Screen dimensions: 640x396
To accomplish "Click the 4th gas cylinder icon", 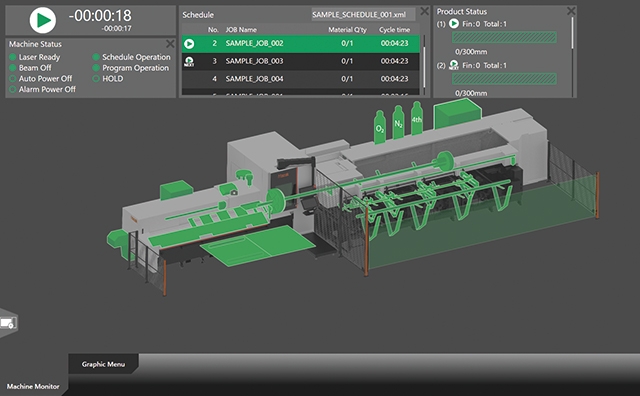I will pos(416,118).
